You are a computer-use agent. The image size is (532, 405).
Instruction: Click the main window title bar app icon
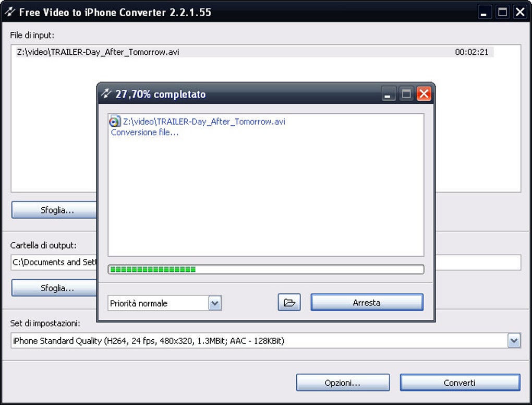click(x=10, y=12)
